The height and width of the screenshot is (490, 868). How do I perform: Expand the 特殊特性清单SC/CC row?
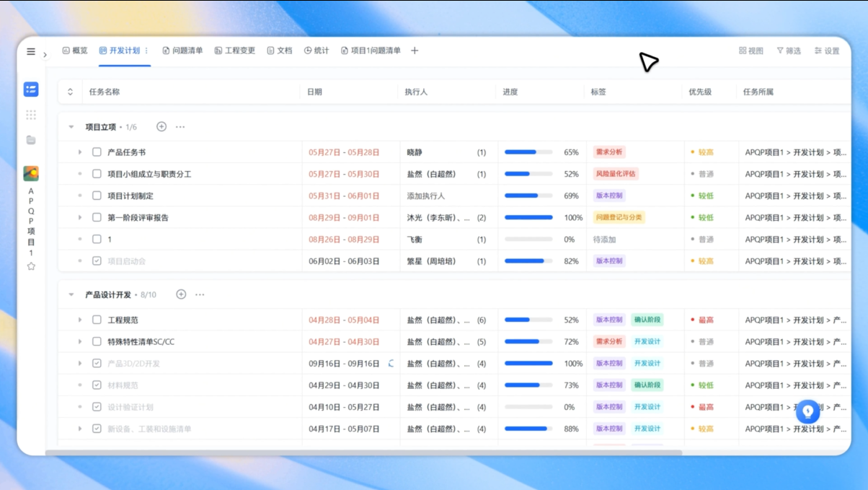[80, 342]
